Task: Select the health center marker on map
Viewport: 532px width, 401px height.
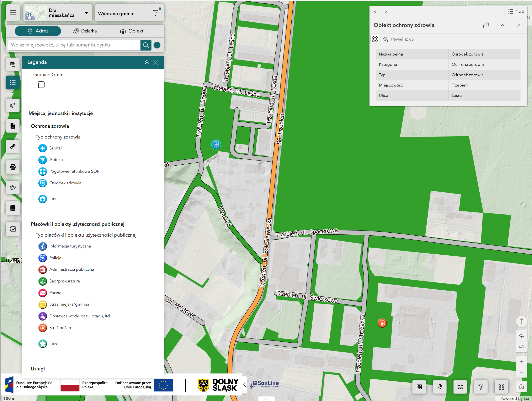Action: [216, 144]
